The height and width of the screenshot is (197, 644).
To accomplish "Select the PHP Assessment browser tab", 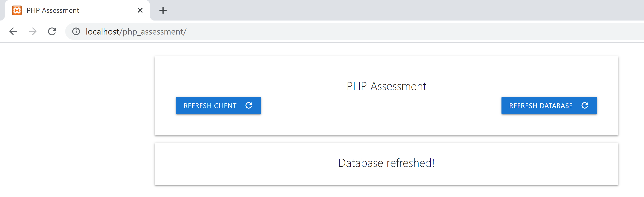I will pos(75,10).
